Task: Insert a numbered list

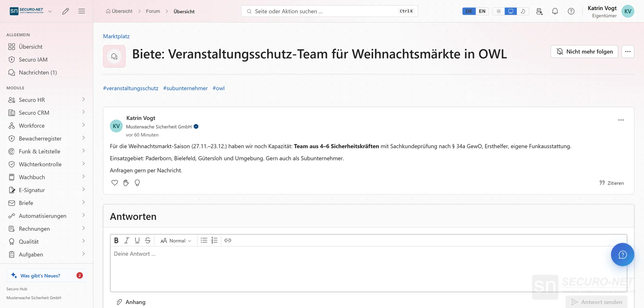Action: pyautogui.click(x=214, y=240)
